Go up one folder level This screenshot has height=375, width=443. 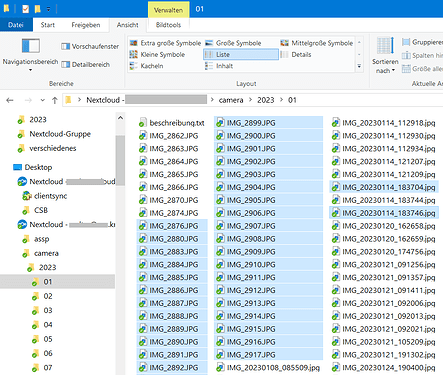[55, 100]
